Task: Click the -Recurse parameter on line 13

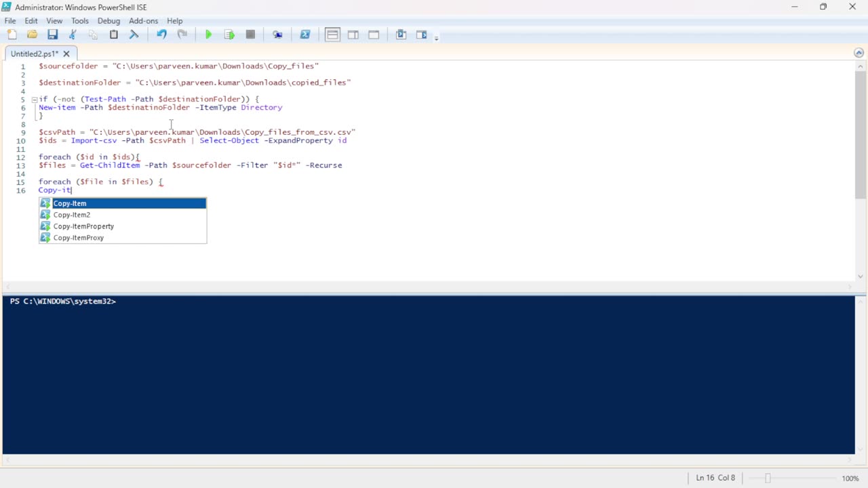Action: [323, 165]
